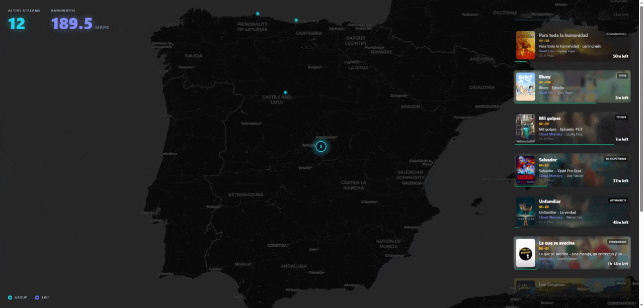The width and height of the screenshot is (644, 308).
Task: Click the ANDALUSIA region label on map
Action: [x=294, y=266]
